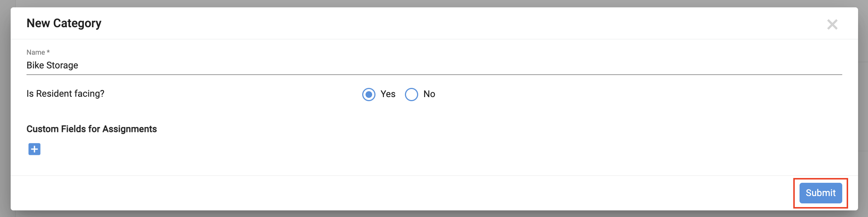
Task: Mark category as resident facing
Action: click(368, 95)
